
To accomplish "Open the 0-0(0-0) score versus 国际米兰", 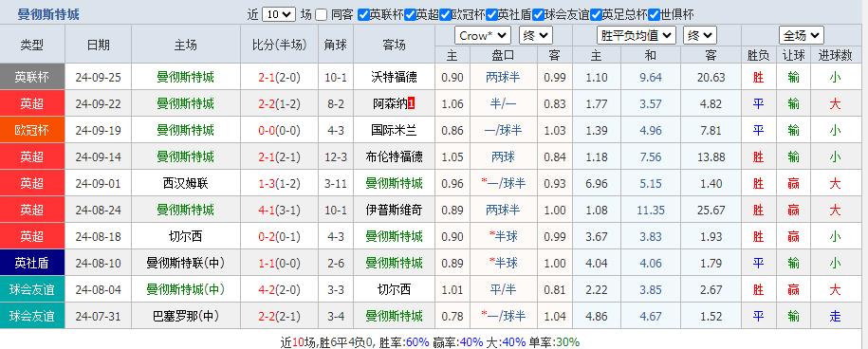I will (280, 131).
